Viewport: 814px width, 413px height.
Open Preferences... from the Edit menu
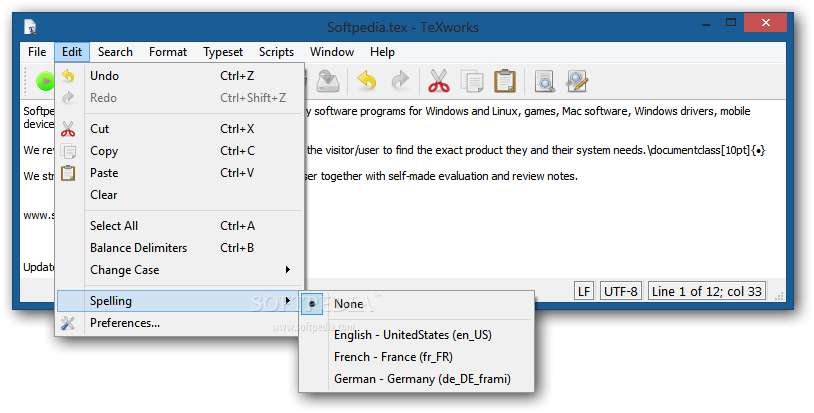(179, 323)
